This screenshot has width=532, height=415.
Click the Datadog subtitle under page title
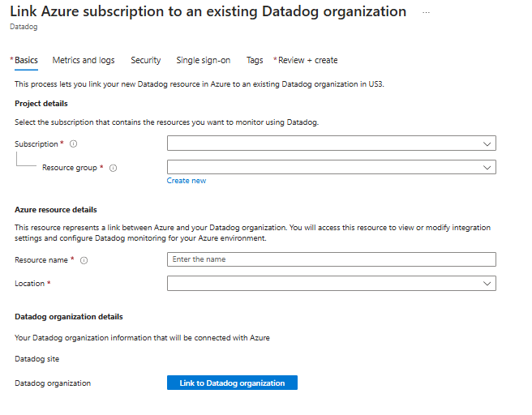click(x=24, y=27)
